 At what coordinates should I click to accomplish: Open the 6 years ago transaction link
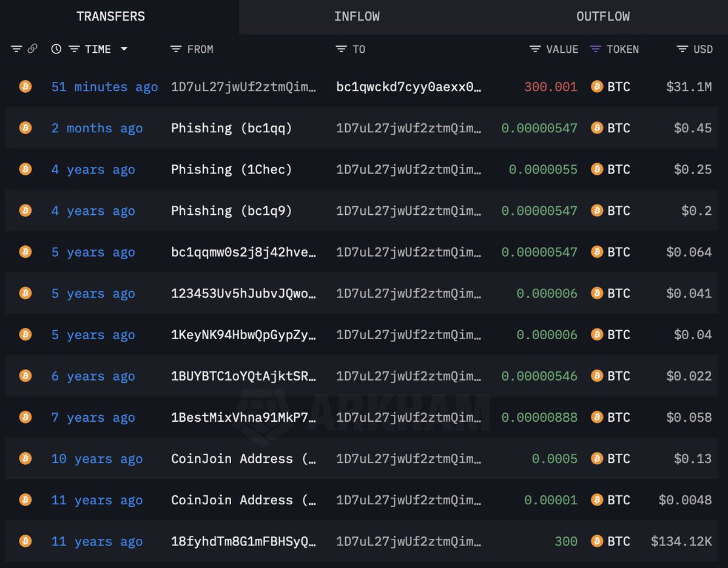coord(93,376)
